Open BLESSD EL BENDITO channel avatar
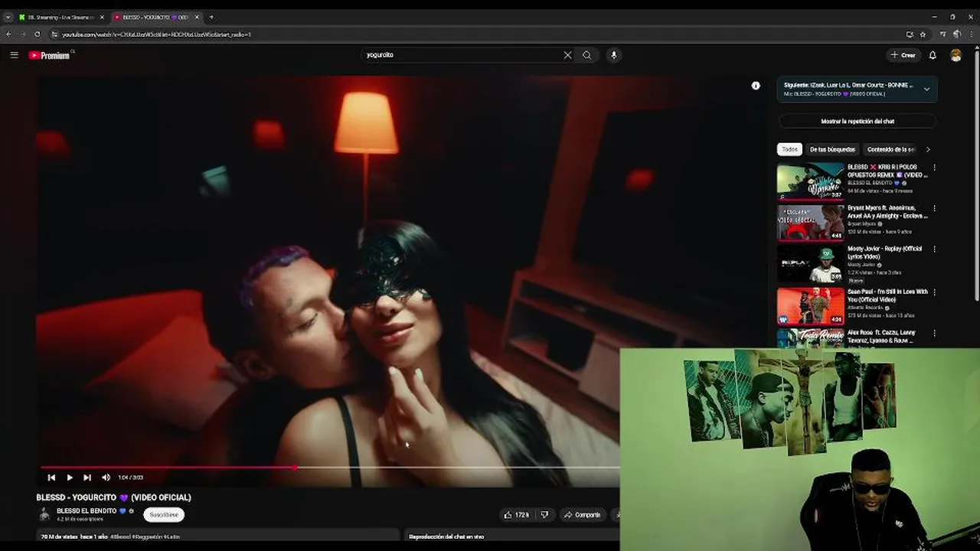Viewport: 980px width, 551px height. point(44,514)
